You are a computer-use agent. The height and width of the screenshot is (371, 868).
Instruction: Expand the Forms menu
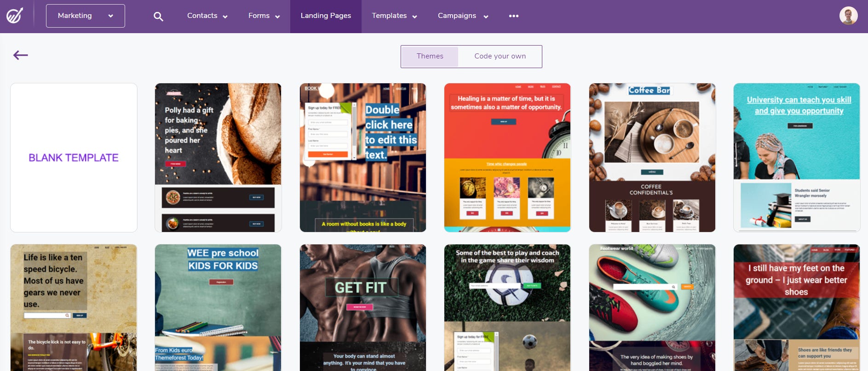click(264, 16)
